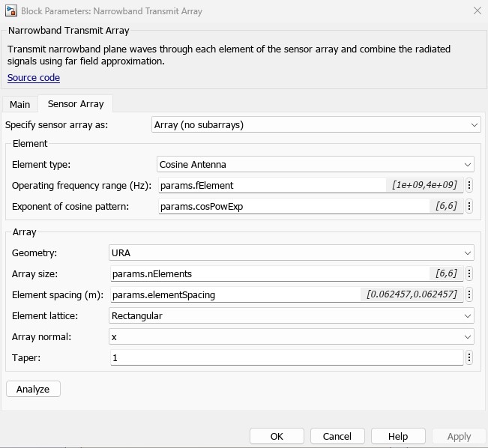Click the Help button
Image resolution: width=488 pixels, height=448 pixels.
click(x=398, y=436)
